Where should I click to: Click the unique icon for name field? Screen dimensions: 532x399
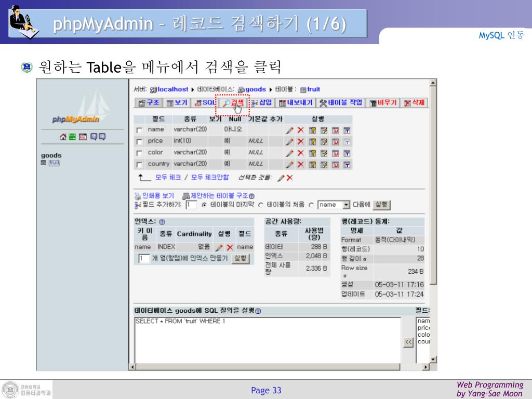tap(336, 130)
